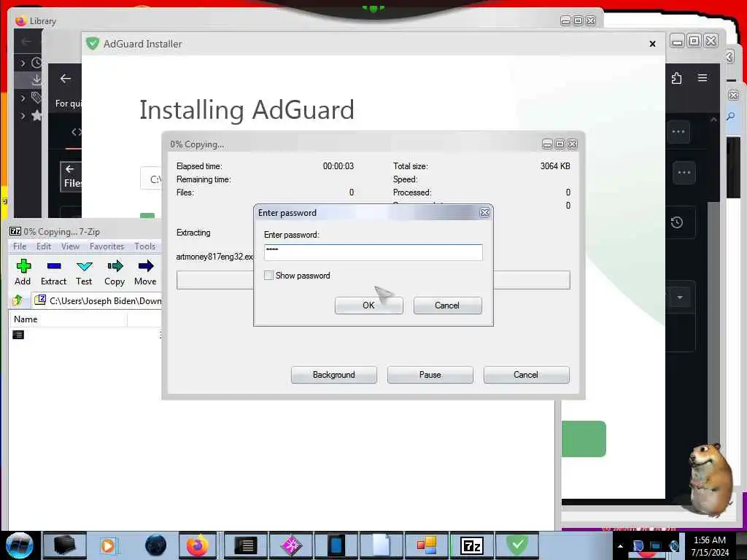Open Firefox extensions puzzle icon
This screenshot has height=560, width=747.
tap(676, 78)
